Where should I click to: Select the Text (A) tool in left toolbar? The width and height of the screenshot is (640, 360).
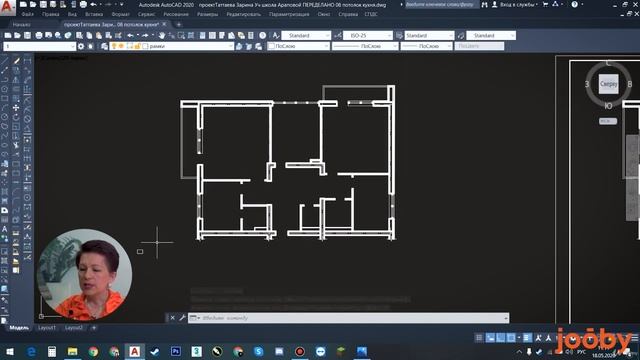click(4, 229)
